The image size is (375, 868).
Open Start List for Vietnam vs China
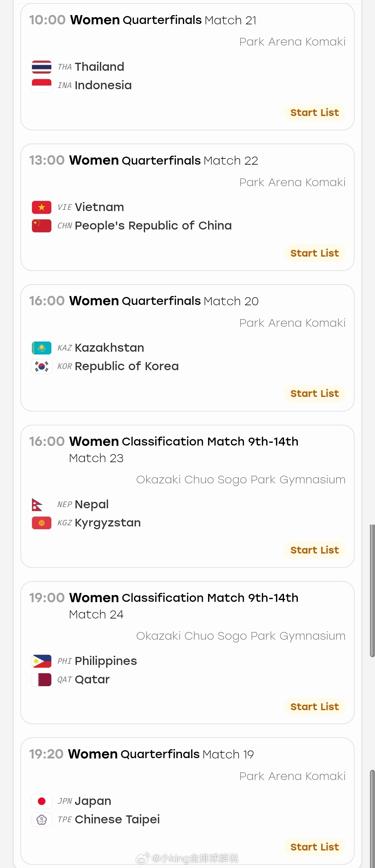tap(315, 253)
